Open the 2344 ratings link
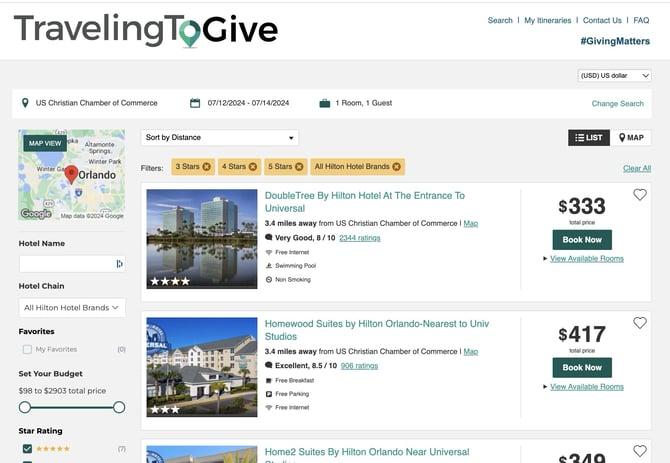Screen dimensions: 670x463 tap(360, 238)
